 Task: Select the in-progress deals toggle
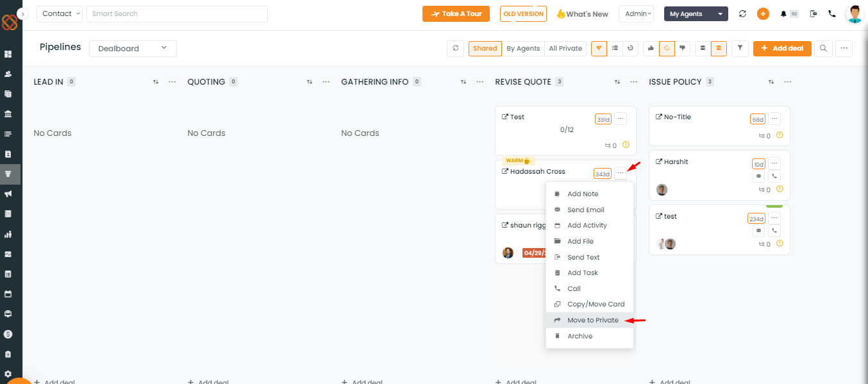pyautogui.click(x=667, y=48)
